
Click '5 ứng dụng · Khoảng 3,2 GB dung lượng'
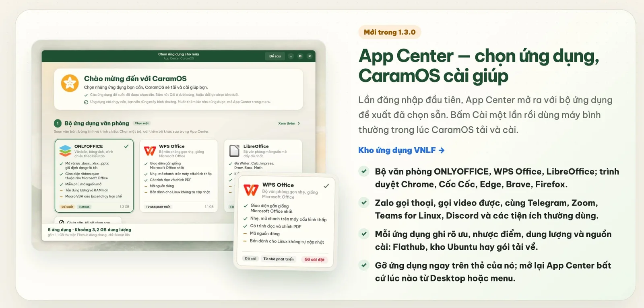[x=89, y=230]
